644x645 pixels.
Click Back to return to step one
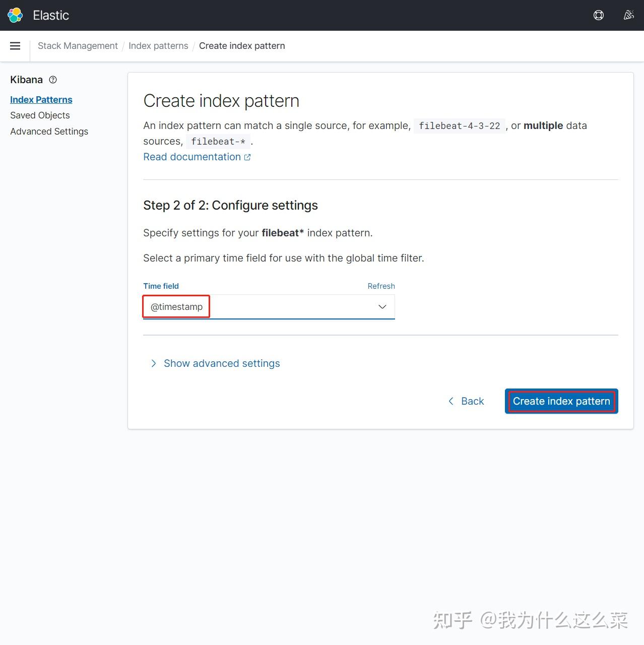[472, 401]
